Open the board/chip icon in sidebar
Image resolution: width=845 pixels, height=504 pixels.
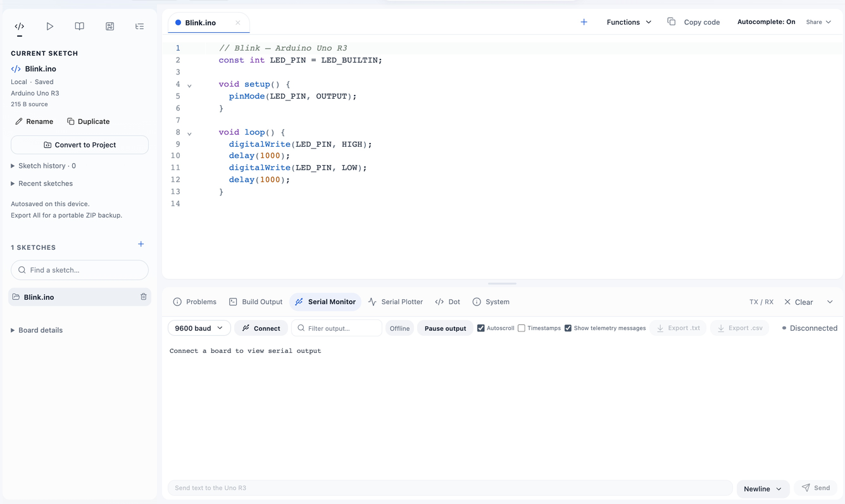[x=110, y=27]
